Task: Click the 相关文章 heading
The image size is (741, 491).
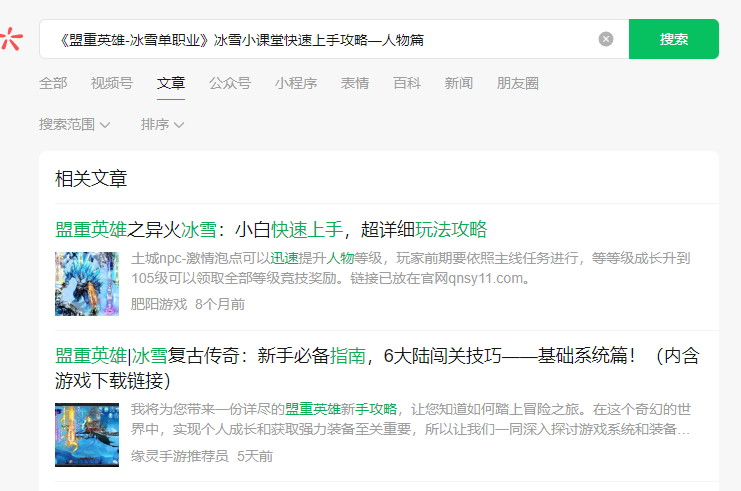Action: click(91, 179)
